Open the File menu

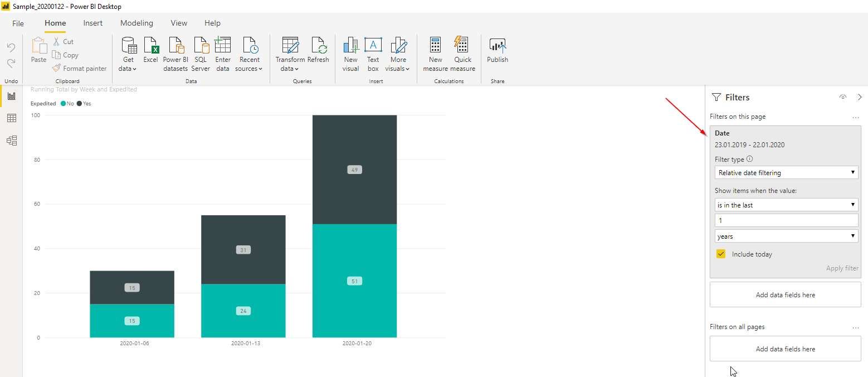(x=18, y=23)
